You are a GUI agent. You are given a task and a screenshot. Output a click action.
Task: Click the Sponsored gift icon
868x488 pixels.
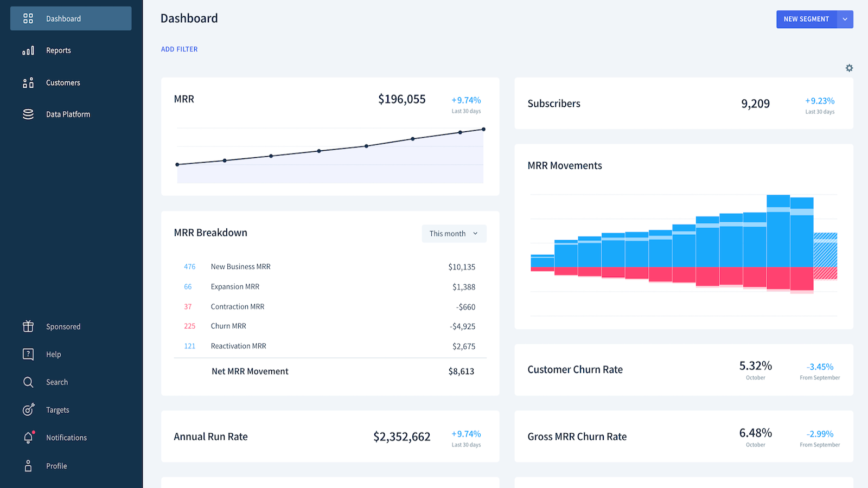[x=28, y=326]
